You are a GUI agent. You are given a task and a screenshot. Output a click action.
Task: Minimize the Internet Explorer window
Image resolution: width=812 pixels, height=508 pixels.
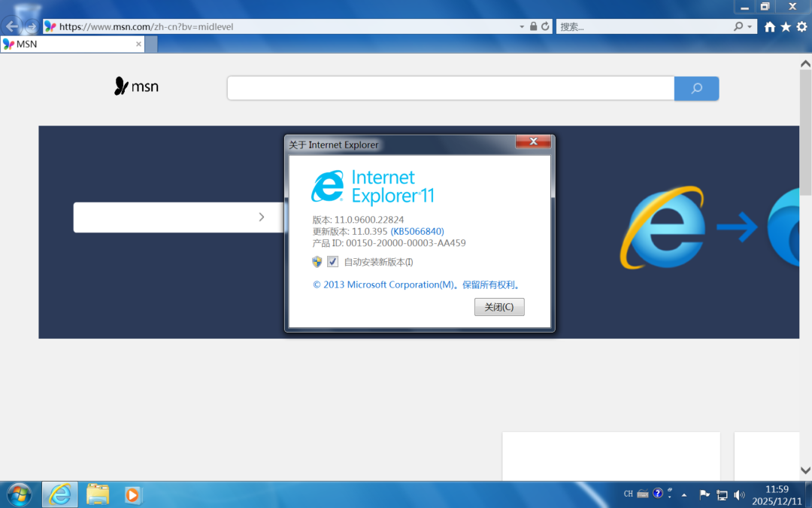[x=744, y=7]
